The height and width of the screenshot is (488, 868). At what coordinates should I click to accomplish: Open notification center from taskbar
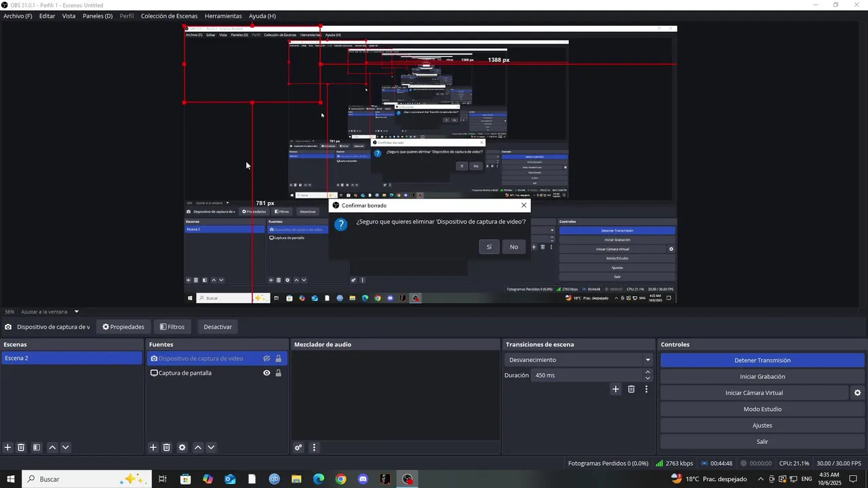pos(853,479)
